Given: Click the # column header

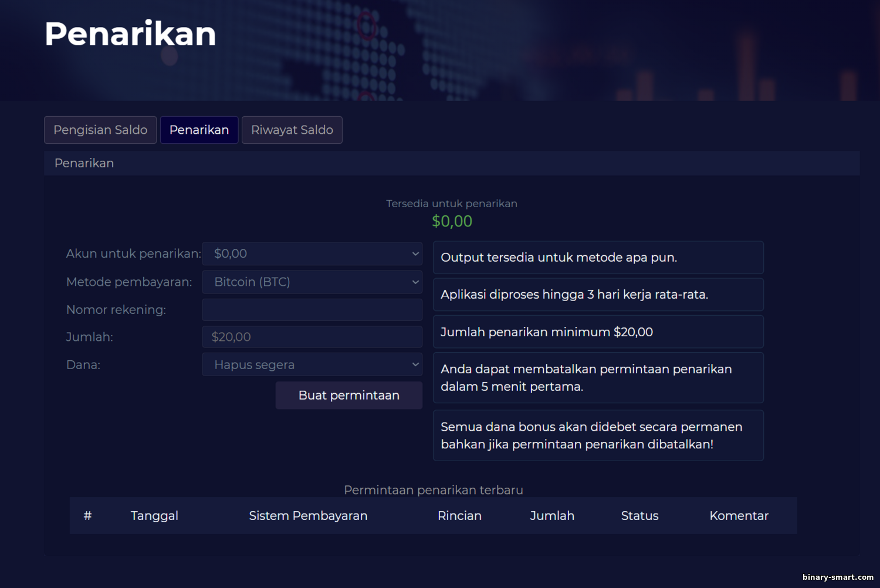Looking at the screenshot, I should tap(87, 516).
